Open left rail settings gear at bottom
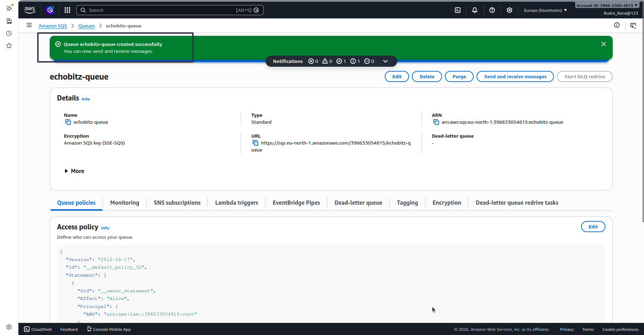Image resolution: width=644 pixels, height=335 pixels. coord(9,327)
